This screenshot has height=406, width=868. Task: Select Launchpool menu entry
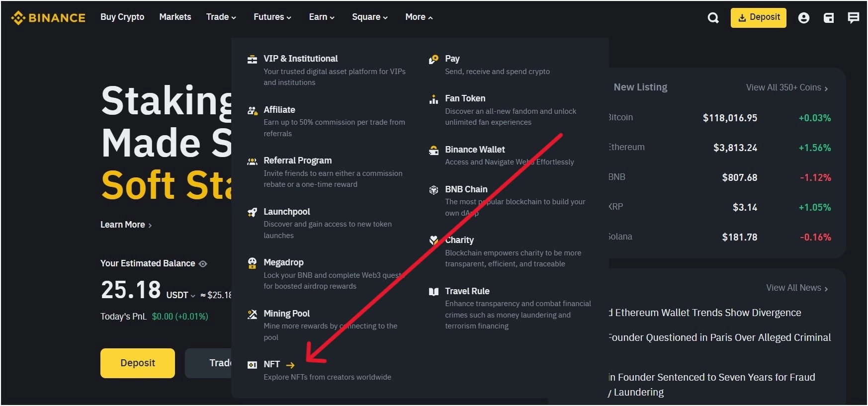[x=328, y=223]
